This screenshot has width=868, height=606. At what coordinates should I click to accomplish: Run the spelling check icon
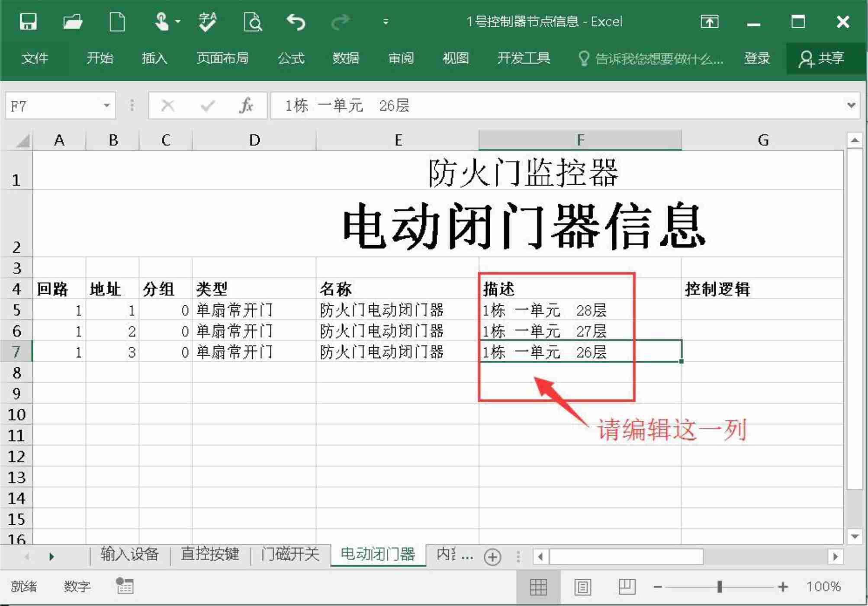[x=207, y=22]
